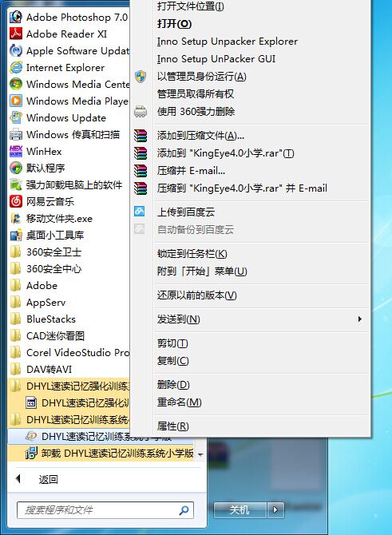Open shutdown options arrow next to 关机
392x535 pixels.
coord(275,510)
